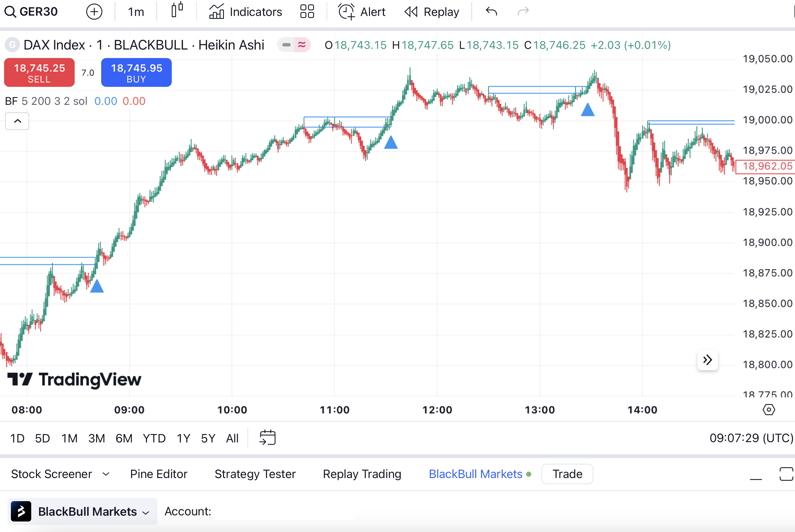795x532 pixels.
Task: Open the candlestick chart style menu
Action: tap(177, 10)
